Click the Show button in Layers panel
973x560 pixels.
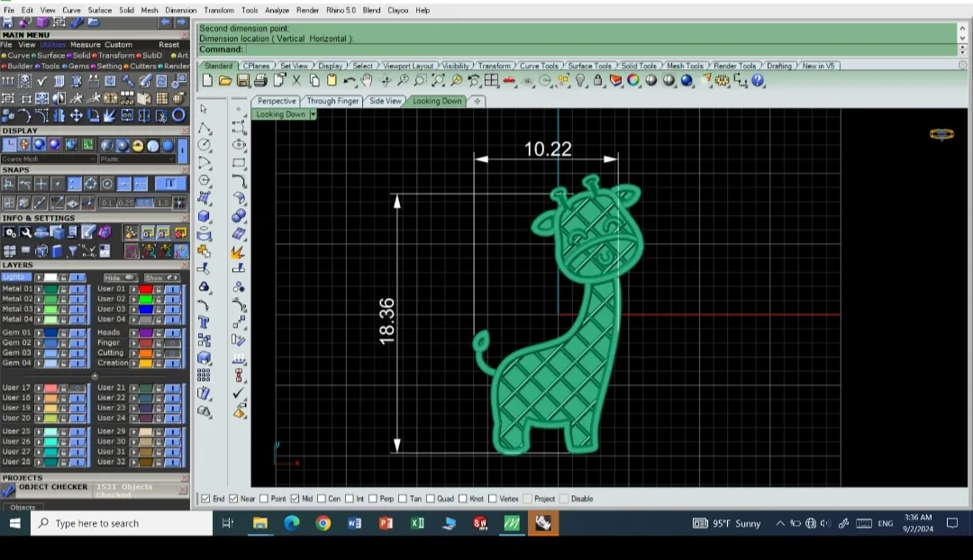(161, 278)
